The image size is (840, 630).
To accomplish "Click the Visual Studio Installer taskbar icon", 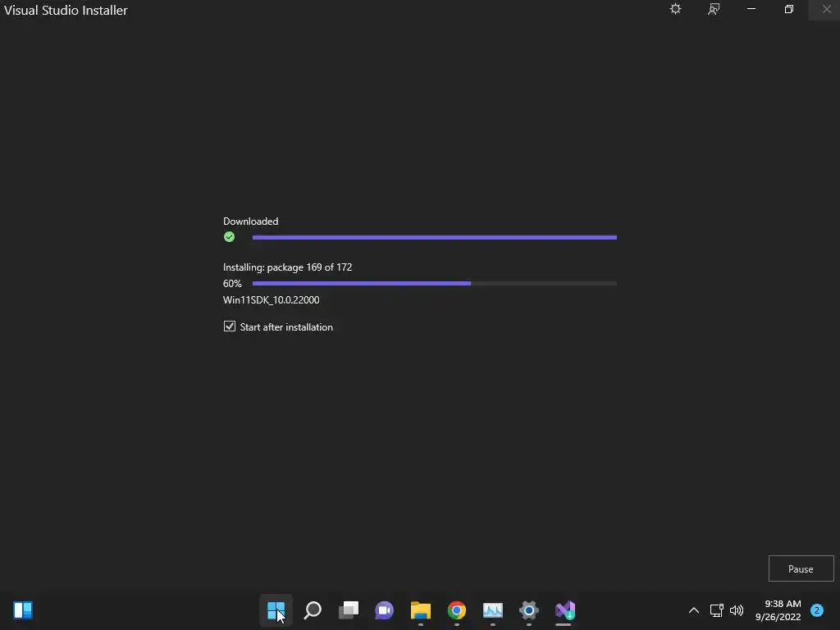I will (x=564, y=610).
